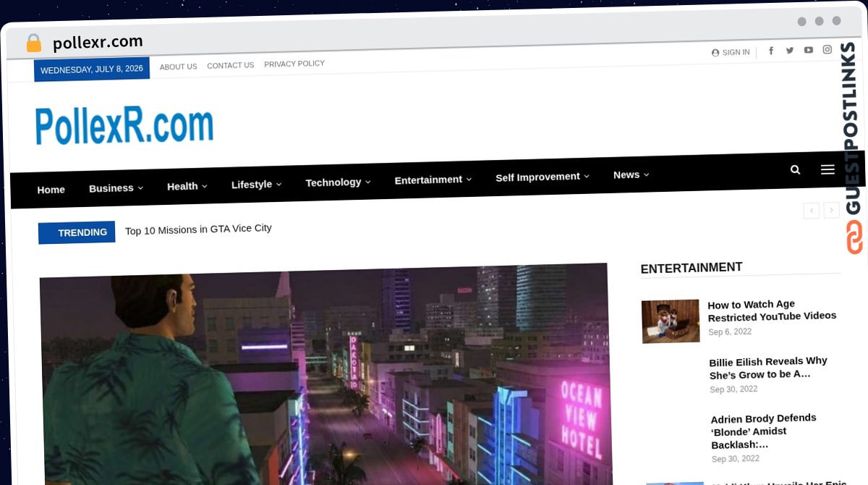
Task: Click the TRENDING label button
Action: pos(77,232)
